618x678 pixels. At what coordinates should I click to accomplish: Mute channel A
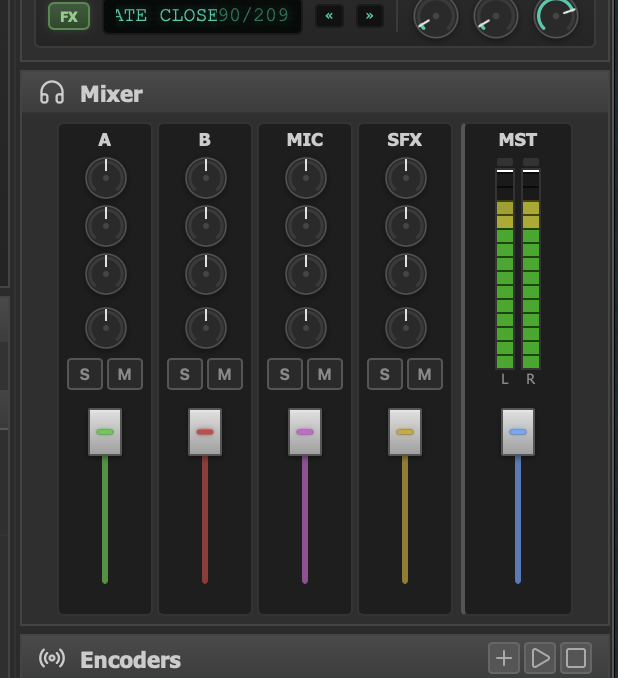[x=125, y=374]
